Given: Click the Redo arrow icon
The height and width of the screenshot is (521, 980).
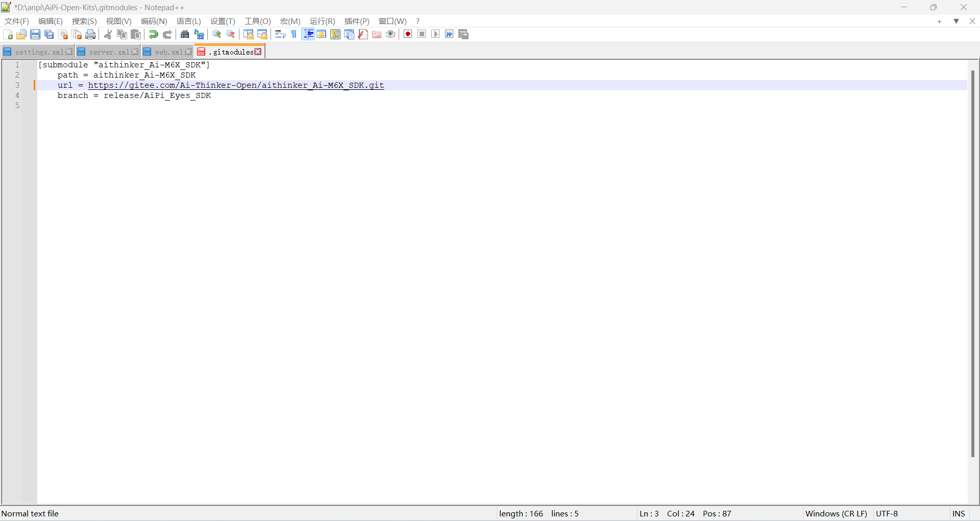Looking at the screenshot, I should 167,34.
